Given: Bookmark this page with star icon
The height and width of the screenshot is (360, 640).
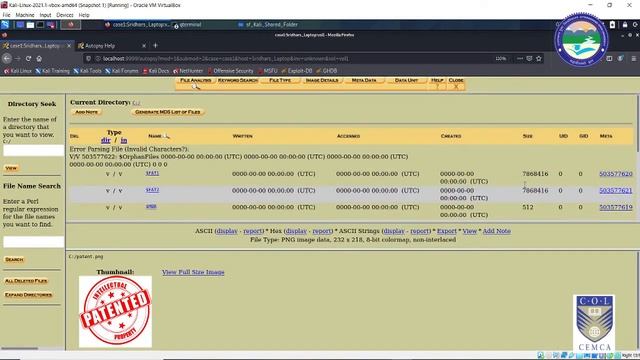Looking at the screenshot, I should coord(539,58).
